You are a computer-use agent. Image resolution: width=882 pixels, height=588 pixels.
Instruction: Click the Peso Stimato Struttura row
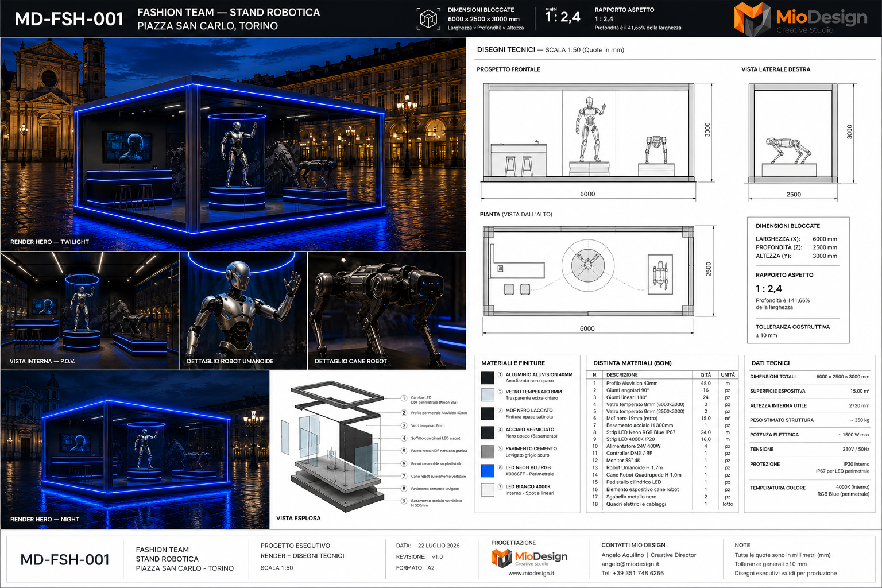pyautogui.click(x=810, y=420)
